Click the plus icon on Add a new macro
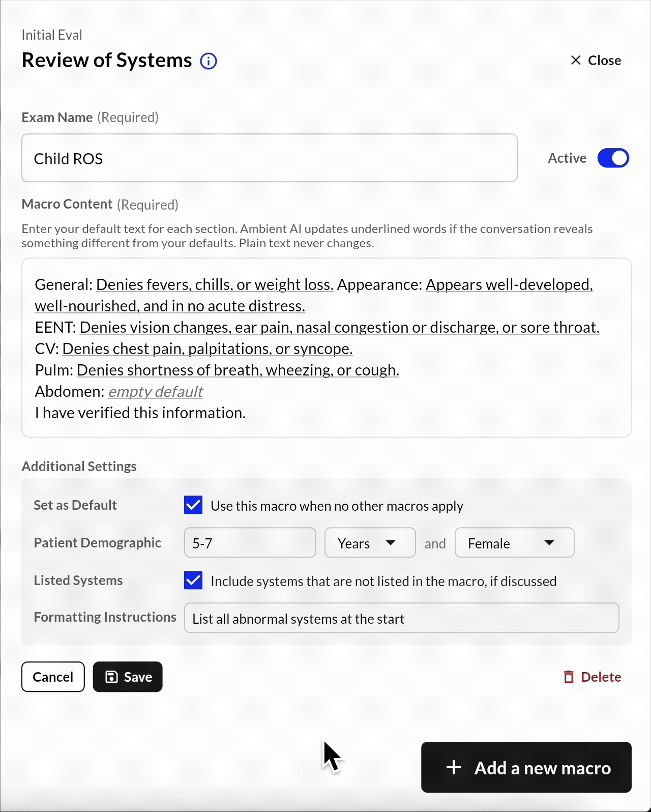651x812 pixels. [453, 767]
